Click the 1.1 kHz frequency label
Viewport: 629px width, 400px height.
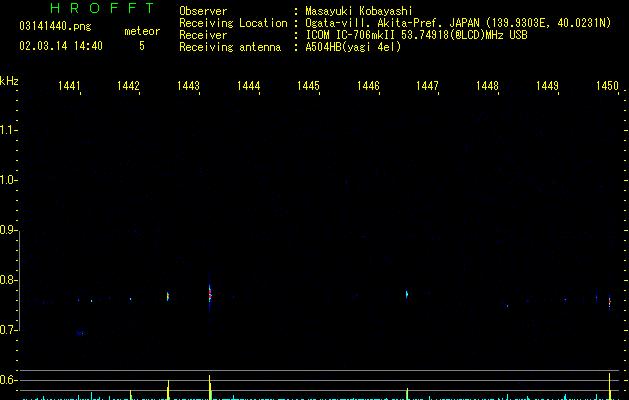click(x=7, y=130)
